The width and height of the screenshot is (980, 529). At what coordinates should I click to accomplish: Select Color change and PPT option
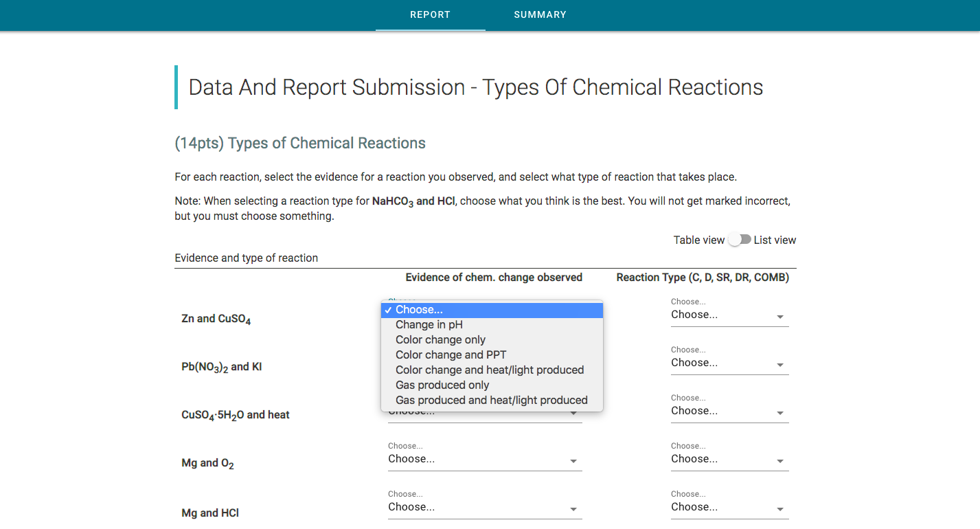451,354
